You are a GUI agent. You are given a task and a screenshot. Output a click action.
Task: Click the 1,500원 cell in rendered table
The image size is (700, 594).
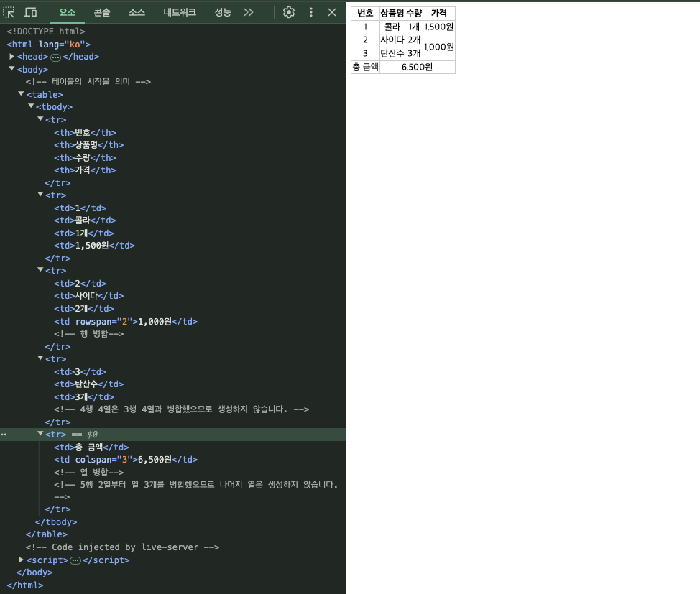[x=439, y=27]
